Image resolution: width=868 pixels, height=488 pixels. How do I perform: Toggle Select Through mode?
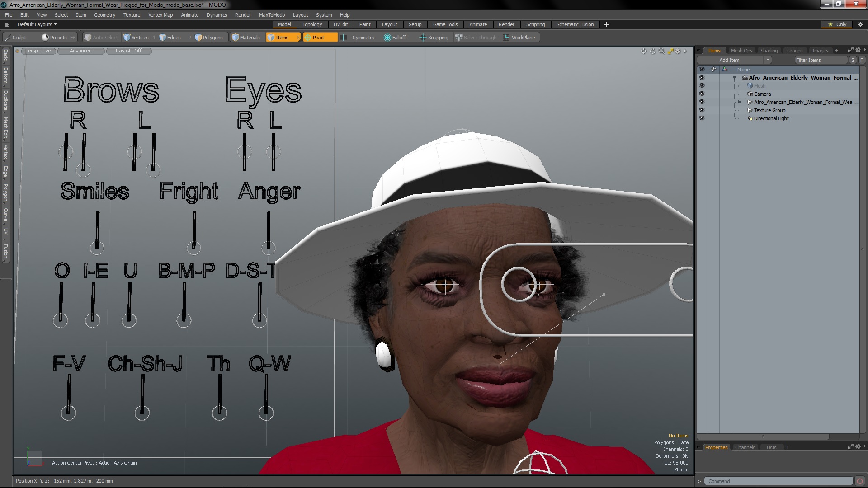click(x=476, y=38)
